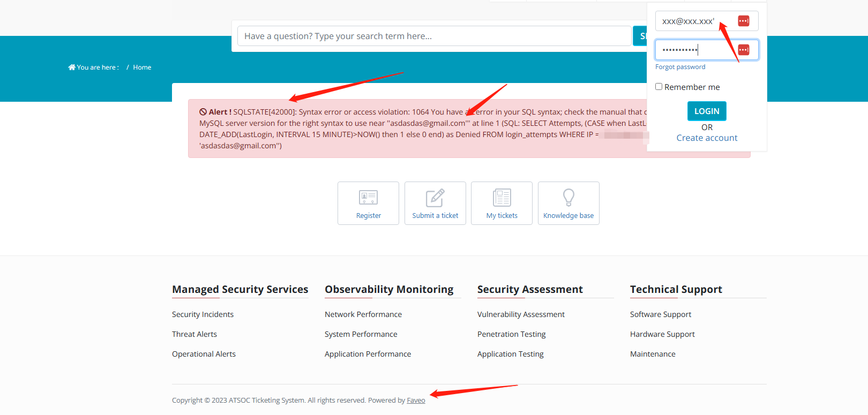Click the password manager icon in password field
This screenshot has width=868, height=415.
[x=744, y=50]
